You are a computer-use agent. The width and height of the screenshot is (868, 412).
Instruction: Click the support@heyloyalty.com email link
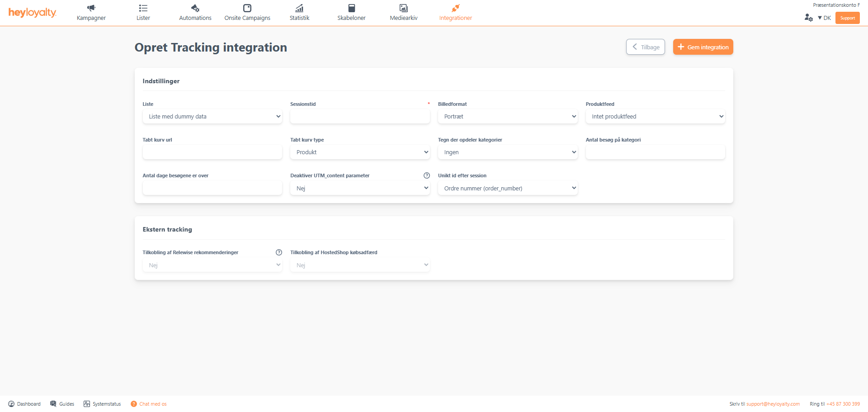coord(773,404)
